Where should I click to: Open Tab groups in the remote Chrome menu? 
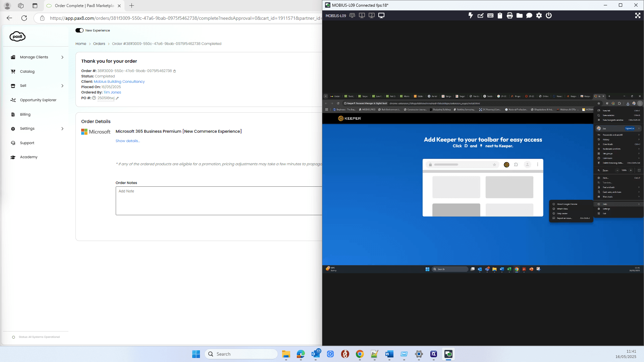click(619, 154)
